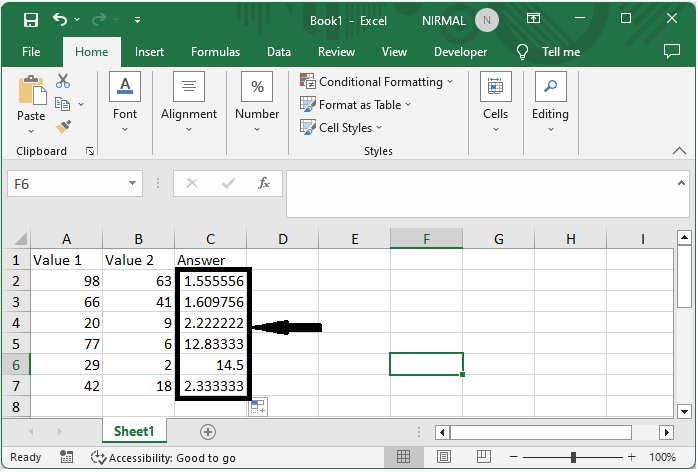The image size is (698, 472).
Task: Expand the Name Box dropdown arrow
Action: click(134, 184)
